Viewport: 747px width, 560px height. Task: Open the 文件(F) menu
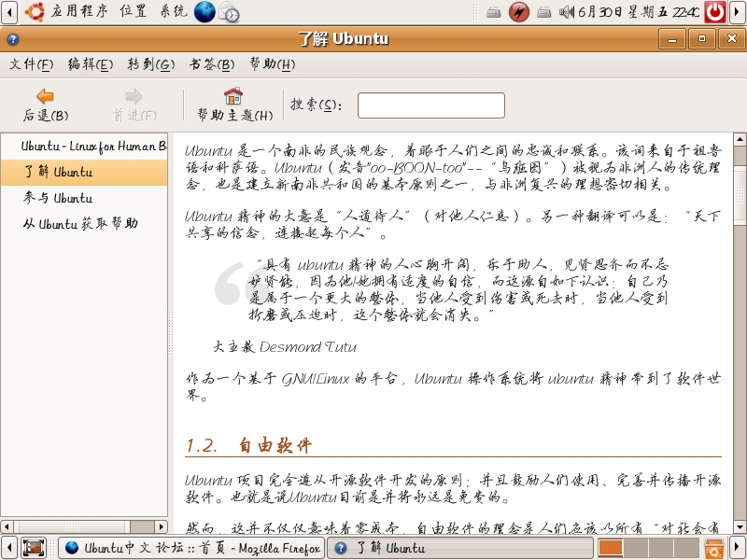click(32, 63)
